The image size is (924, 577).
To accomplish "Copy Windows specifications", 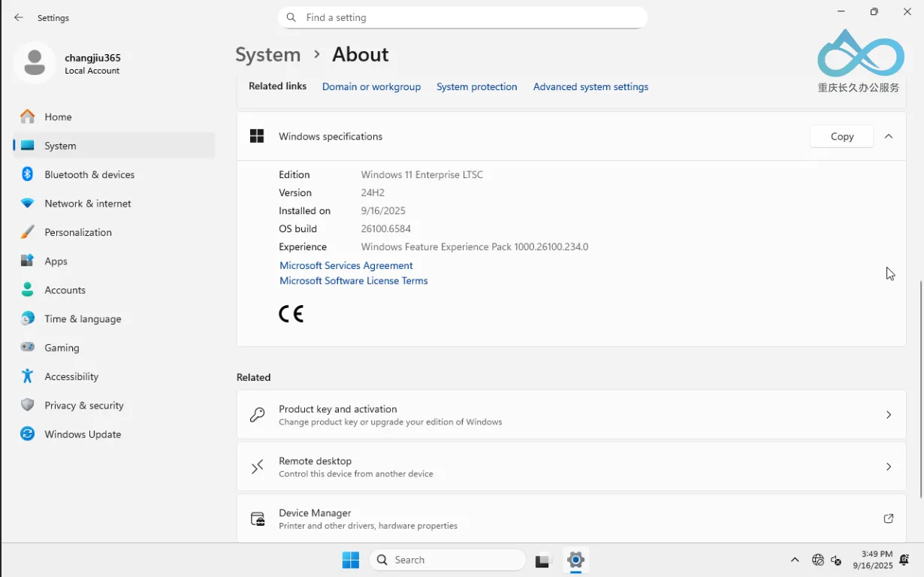I will [842, 137].
